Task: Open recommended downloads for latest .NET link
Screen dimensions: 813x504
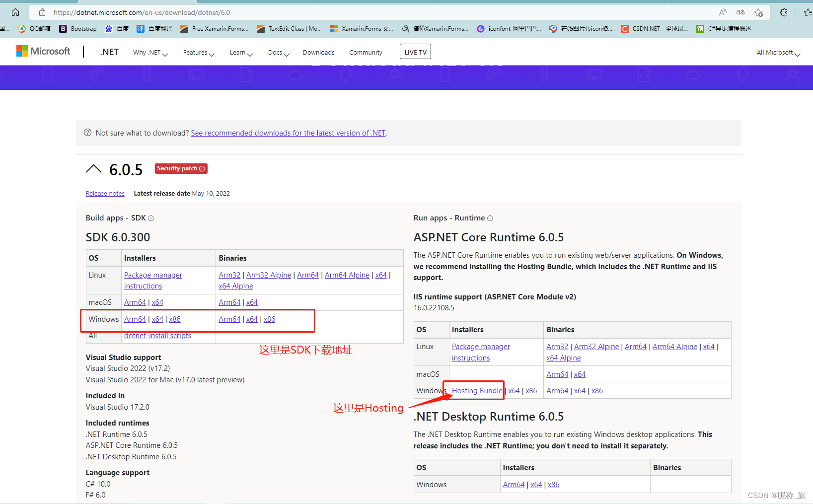Action: (288, 133)
